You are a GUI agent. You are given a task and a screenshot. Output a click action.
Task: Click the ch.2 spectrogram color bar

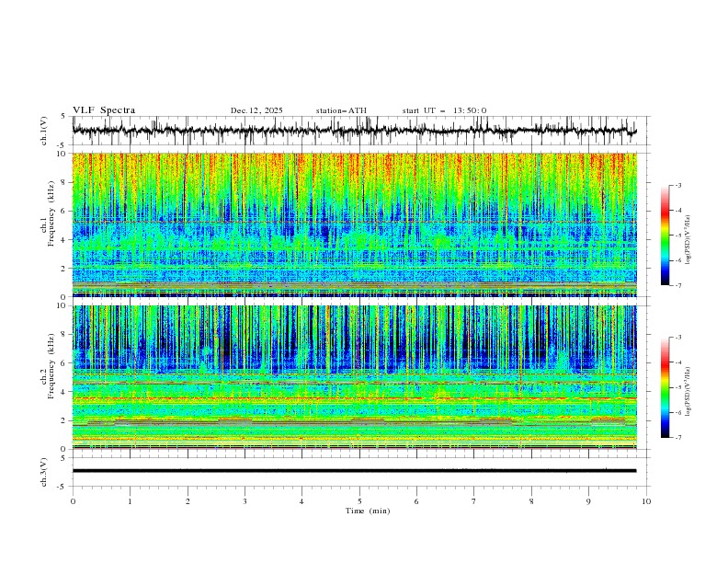coord(665,387)
